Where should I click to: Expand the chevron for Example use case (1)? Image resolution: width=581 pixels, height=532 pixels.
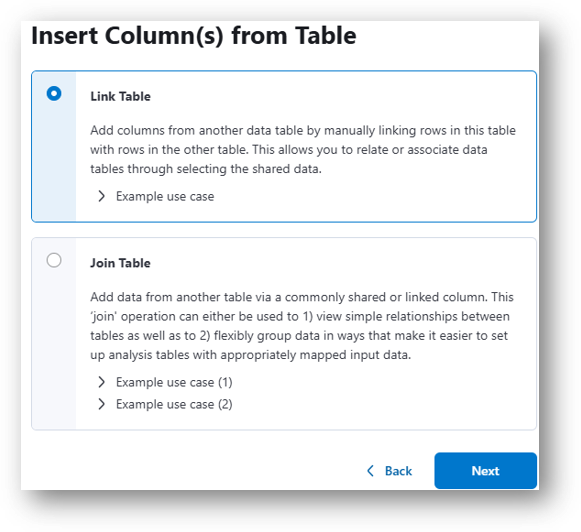click(102, 382)
